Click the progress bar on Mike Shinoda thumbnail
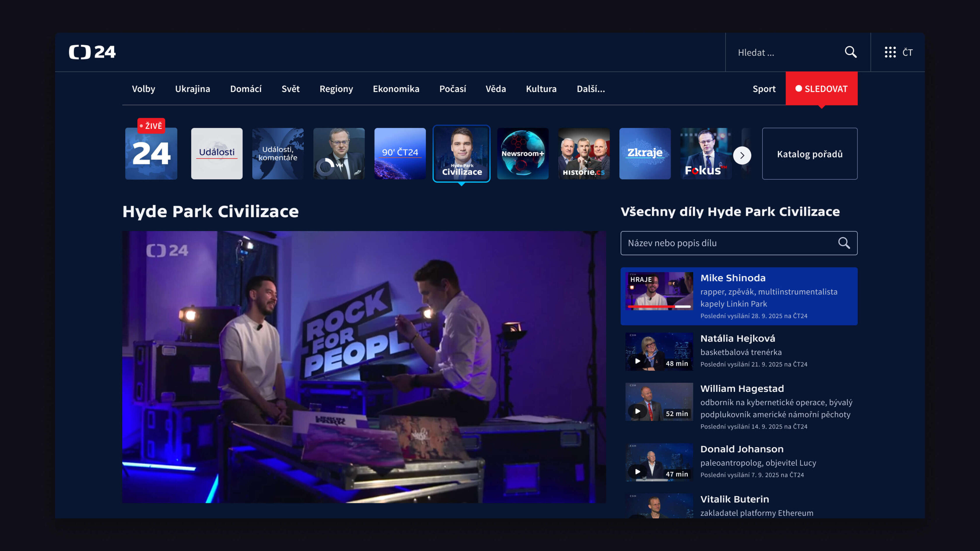This screenshot has height=551, width=980. point(659,306)
